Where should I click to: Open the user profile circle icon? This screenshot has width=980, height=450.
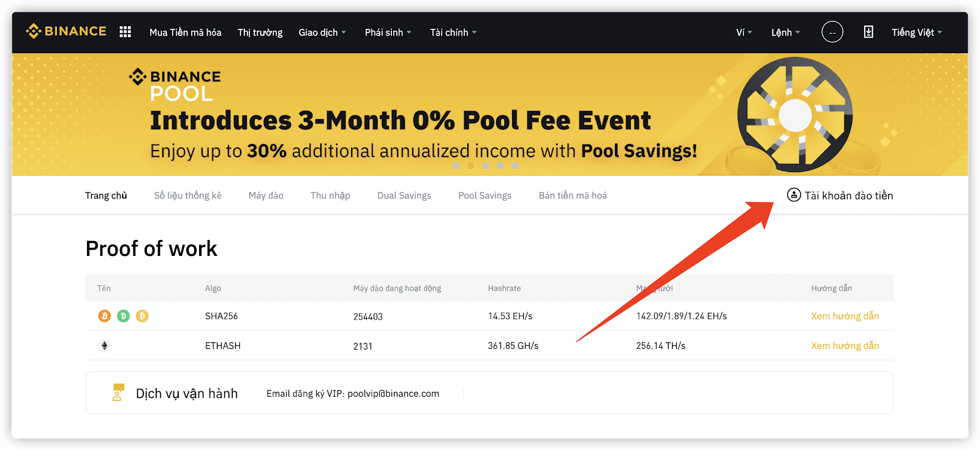pyautogui.click(x=832, y=32)
